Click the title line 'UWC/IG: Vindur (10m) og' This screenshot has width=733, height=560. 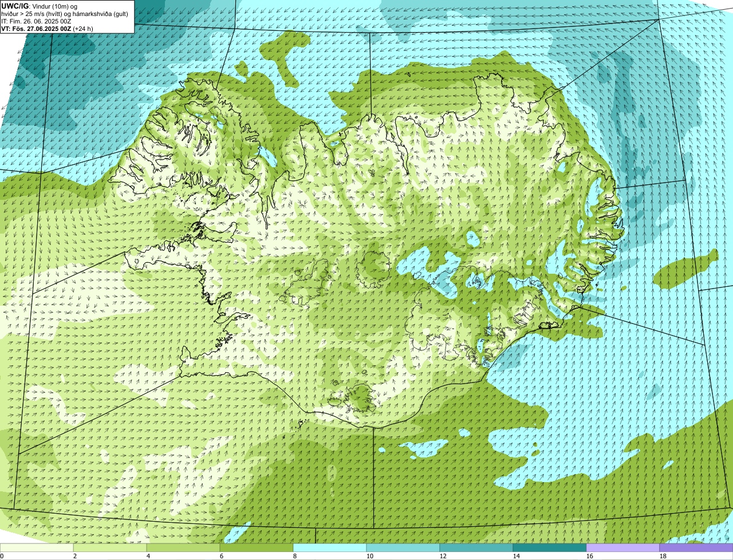[x=40, y=6]
